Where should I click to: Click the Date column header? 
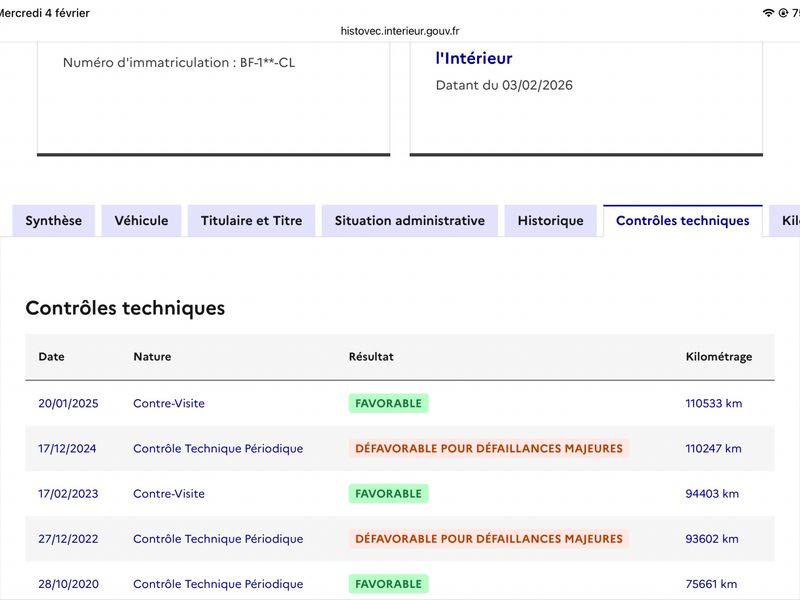tap(51, 357)
